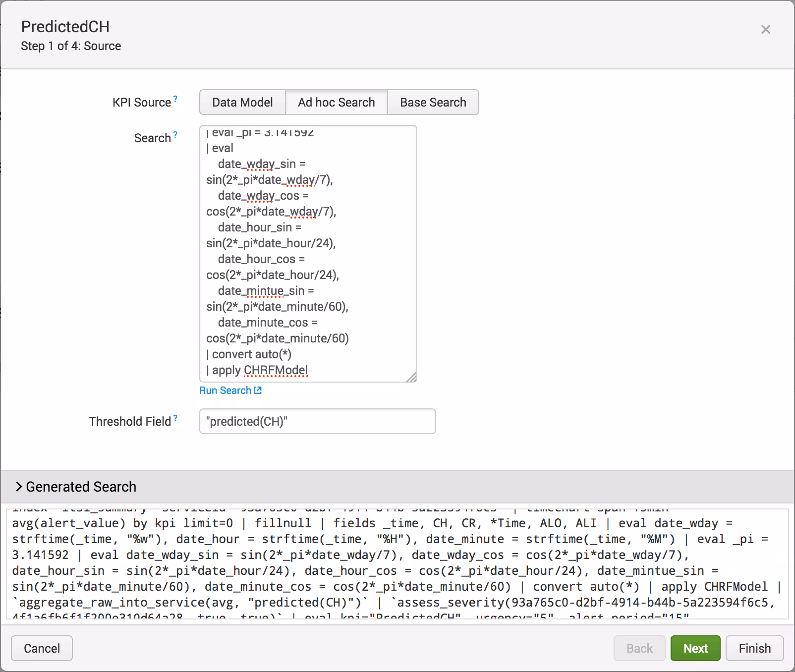Open the KPI Source help tooltip icon
This screenshot has width=795, height=672.
click(x=175, y=99)
